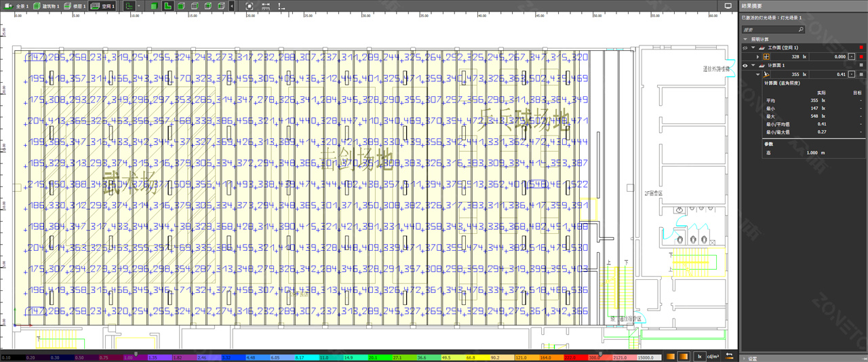
Task: Click the 击剑场地 label on plan
Action: click(357, 161)
